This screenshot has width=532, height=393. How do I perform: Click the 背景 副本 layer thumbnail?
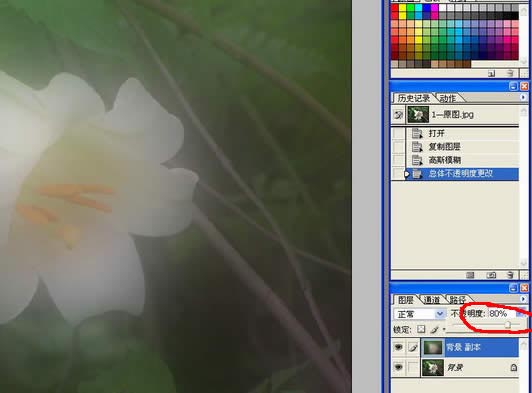pos(433,348)
